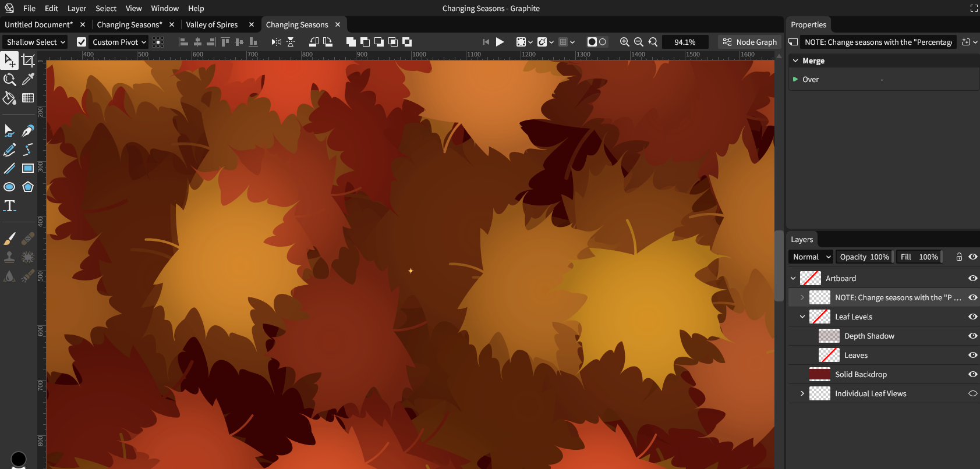Show the Individual Leaf Views layer

pyautogui.click(x=972, y=393)
